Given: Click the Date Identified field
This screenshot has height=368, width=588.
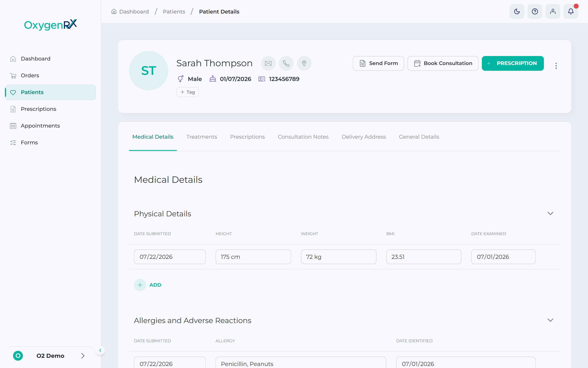Looking at the screenshot, I should tap(466, 363).
